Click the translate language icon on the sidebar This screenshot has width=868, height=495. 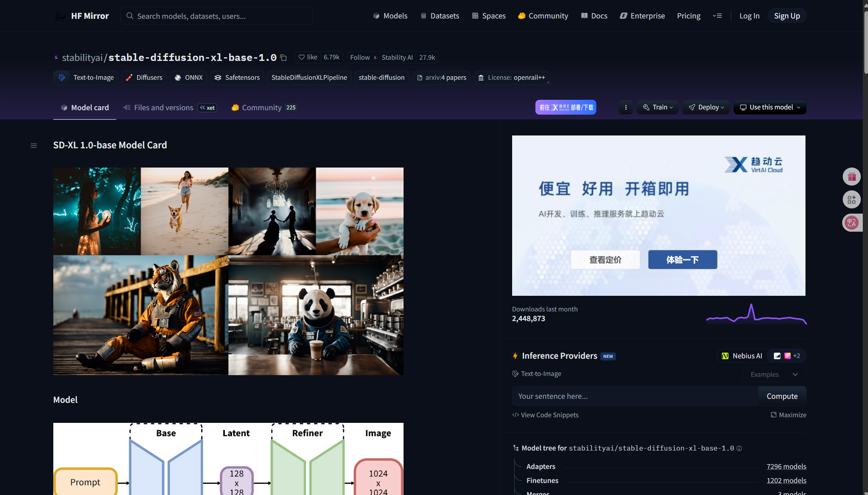pos(852,222)
